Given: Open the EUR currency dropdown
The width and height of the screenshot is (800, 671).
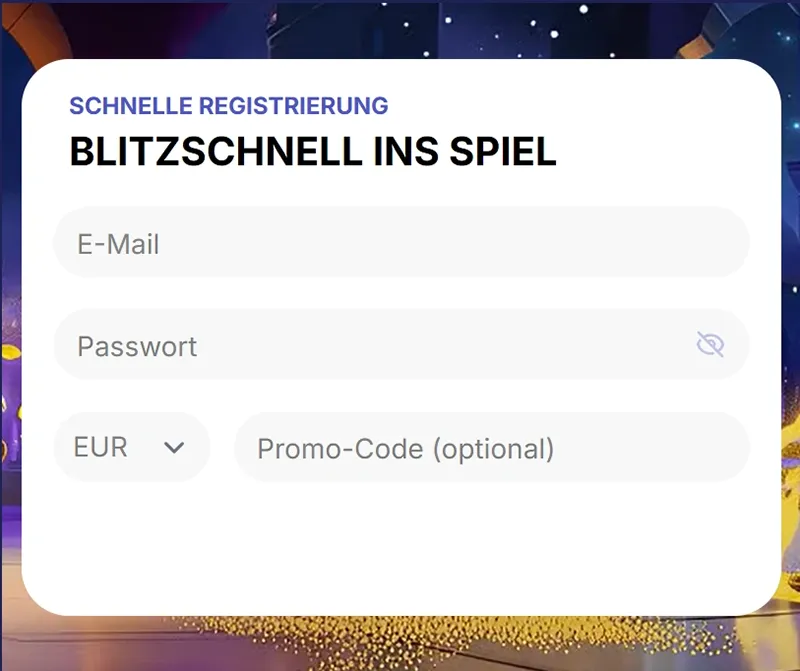Looking at the screenshot, I should [131, 447].
